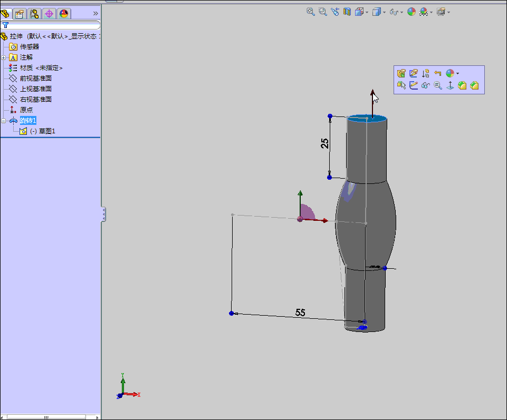Select the Previous View icon
507x420 pixels.
335,12
